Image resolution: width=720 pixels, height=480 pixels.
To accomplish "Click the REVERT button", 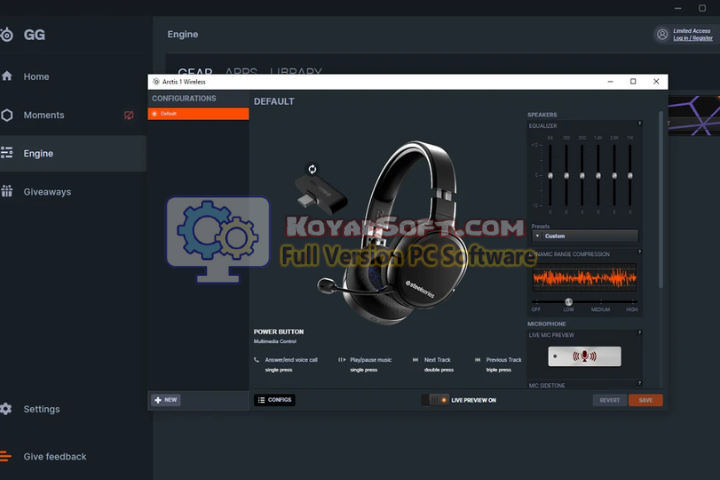I will click(x=609, y=400).
